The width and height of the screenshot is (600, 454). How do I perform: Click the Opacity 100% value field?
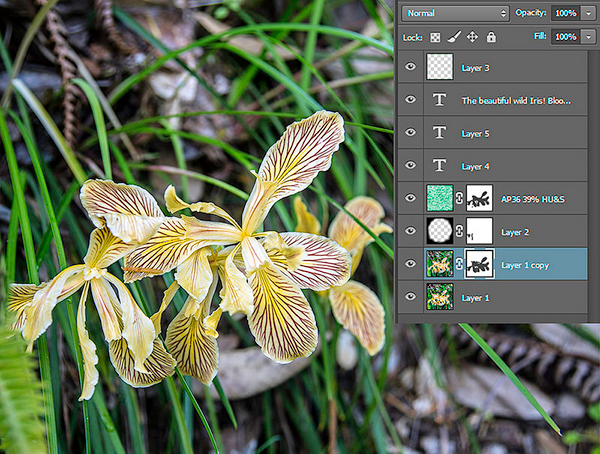pos(565,13)
